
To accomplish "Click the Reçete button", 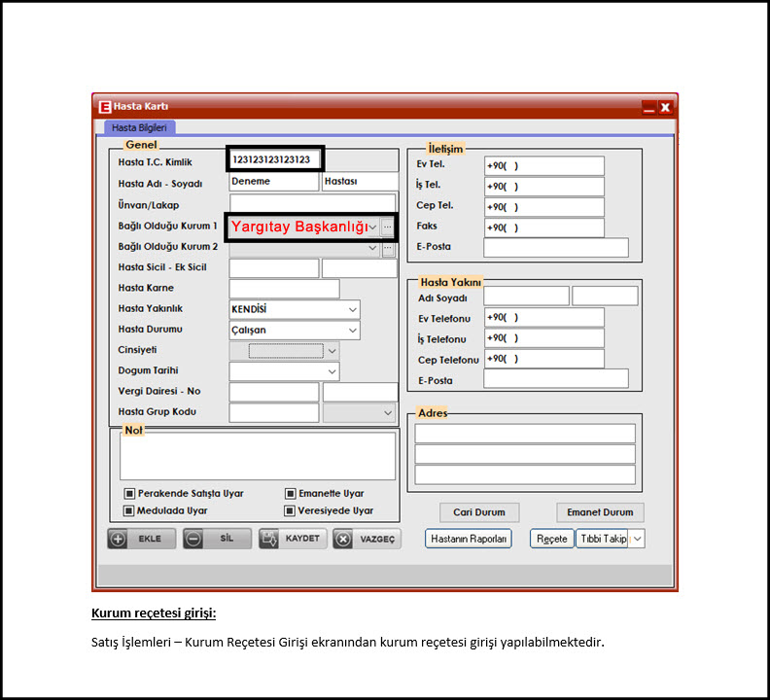I will coord(552,539).
